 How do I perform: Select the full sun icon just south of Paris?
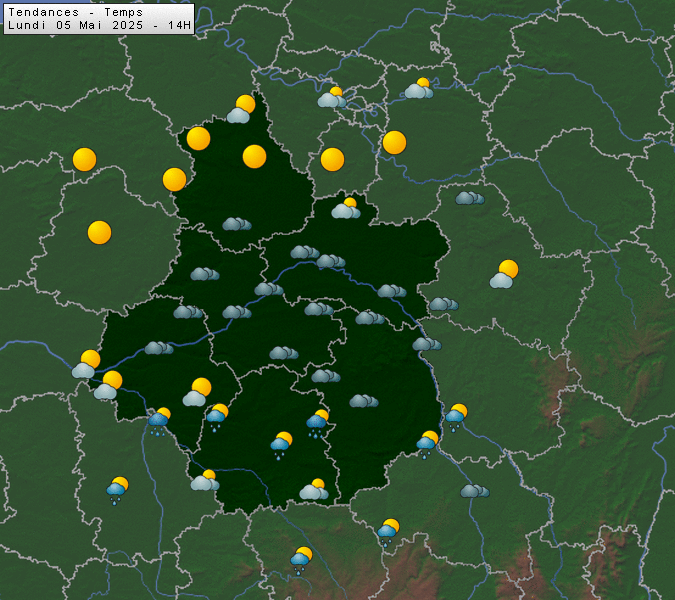point(332,160)
